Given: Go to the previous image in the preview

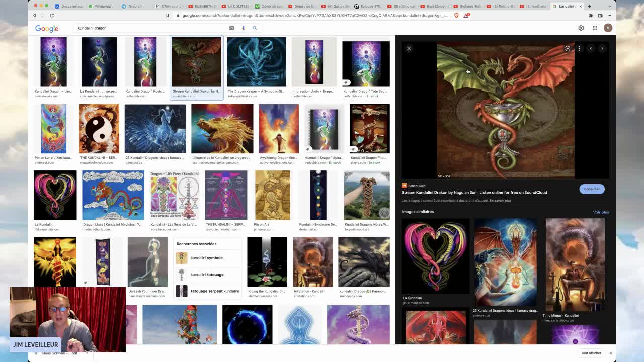Looking at the screenshot, I should (x=591, y=48).
